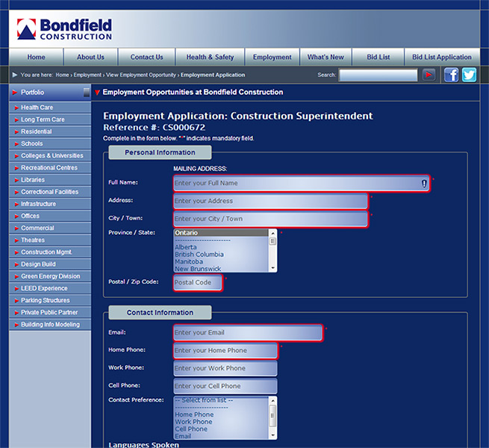Open Infrastructure portfolio category
This screenshot has height=448, width=489.
(x=50, y=204)
